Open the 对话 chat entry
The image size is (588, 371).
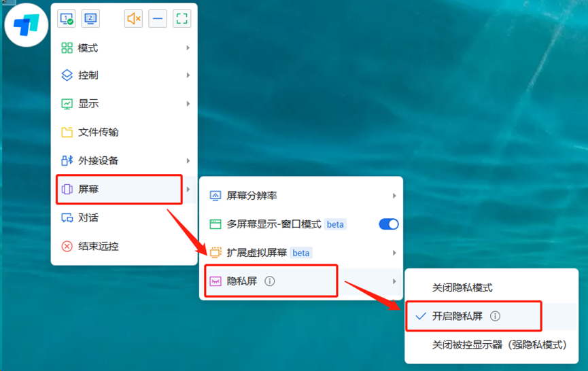(x=124, y=217)
